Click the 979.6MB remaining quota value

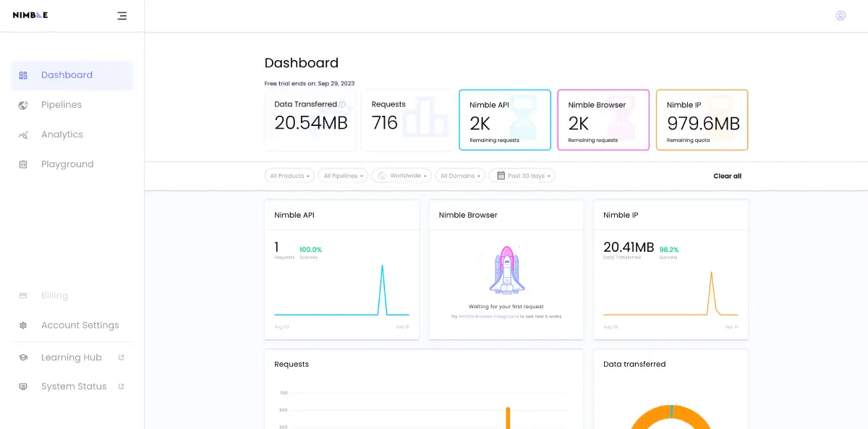coord(703,124)
